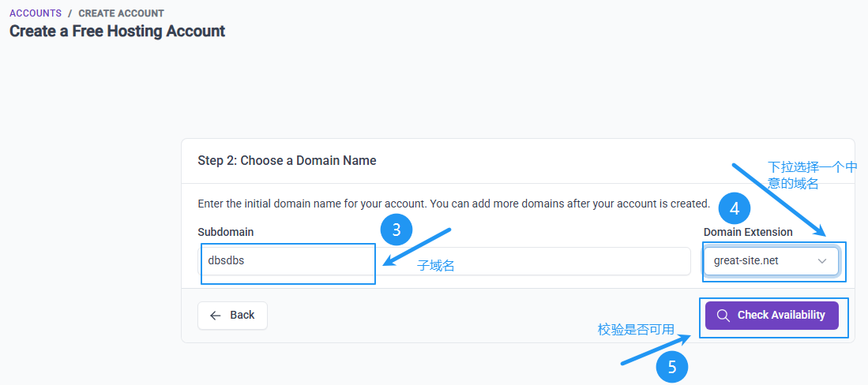Click the blue circle numbered 3
This screenshot has width=868, height=385.
tap(396, 230)
